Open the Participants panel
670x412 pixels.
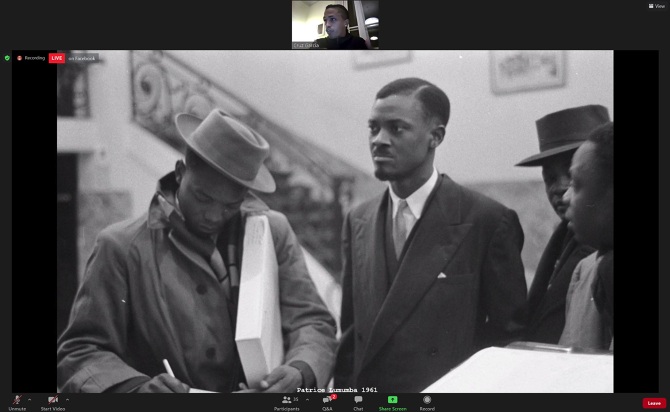[287, 400]
